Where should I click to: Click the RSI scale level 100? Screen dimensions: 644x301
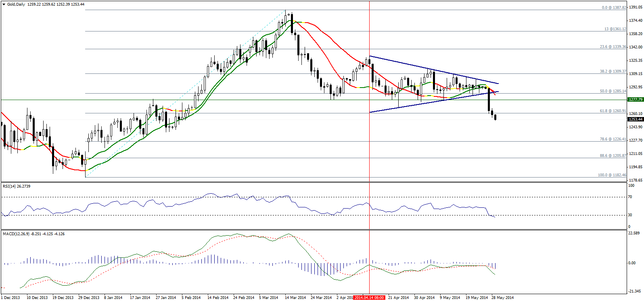631,186
